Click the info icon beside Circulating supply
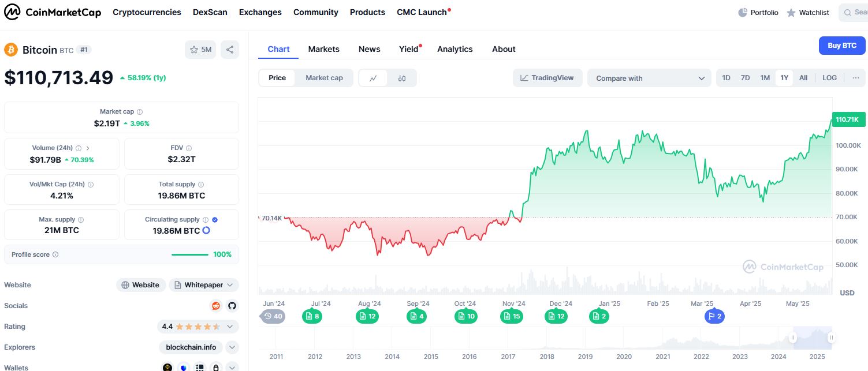The width and height of the screenshot is (868, 371). coord(205,220)
